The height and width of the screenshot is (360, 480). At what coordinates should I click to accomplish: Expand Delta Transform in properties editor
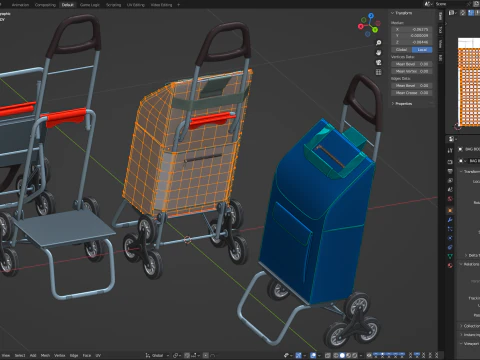pos(472,255)
